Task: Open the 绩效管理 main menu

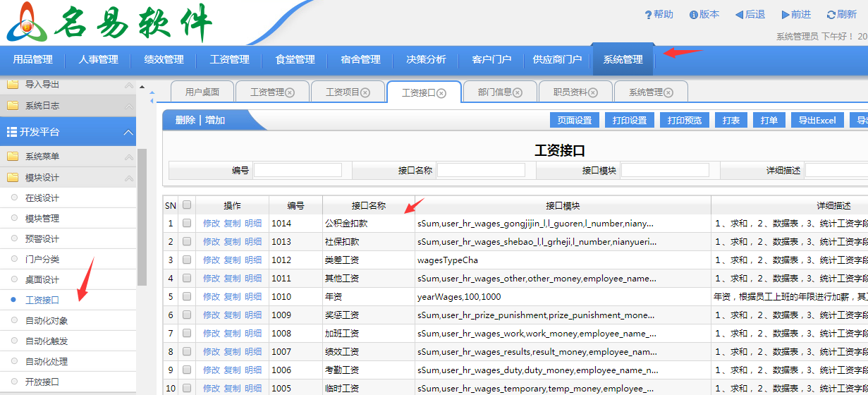Action: (164, 60)
